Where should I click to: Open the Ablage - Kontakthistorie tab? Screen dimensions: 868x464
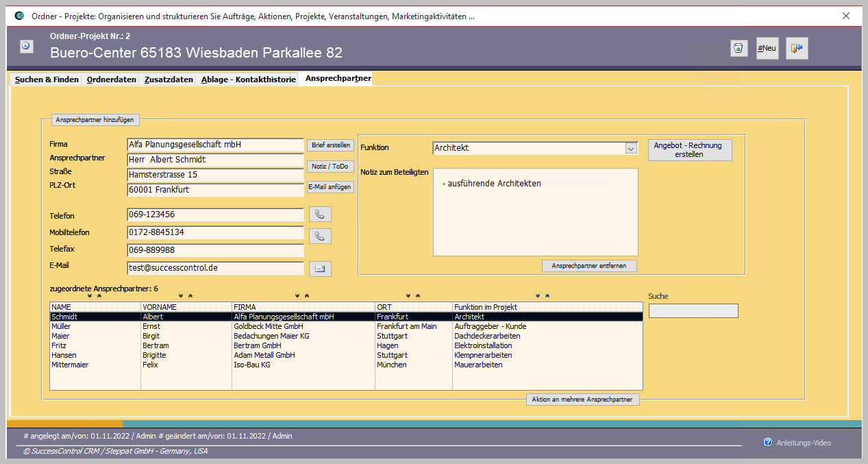pos(248,80)
